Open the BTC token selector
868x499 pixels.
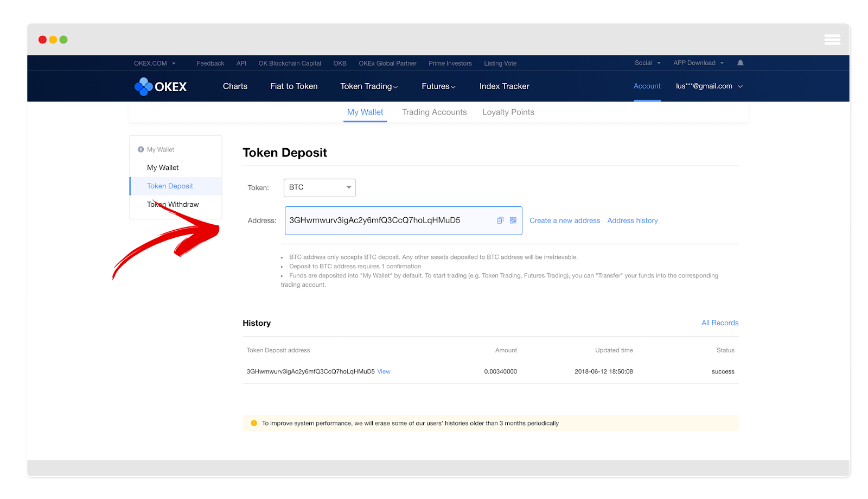coord(320,187)
